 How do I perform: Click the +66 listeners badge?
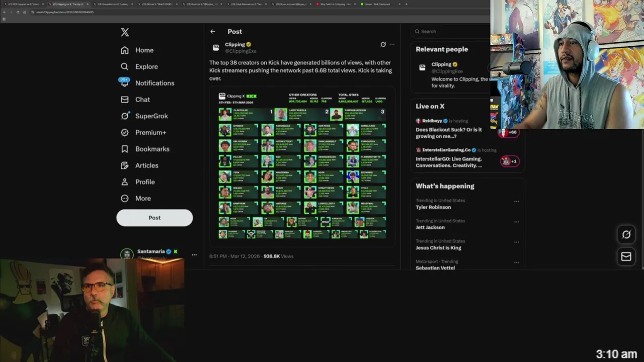click(508, 132)
